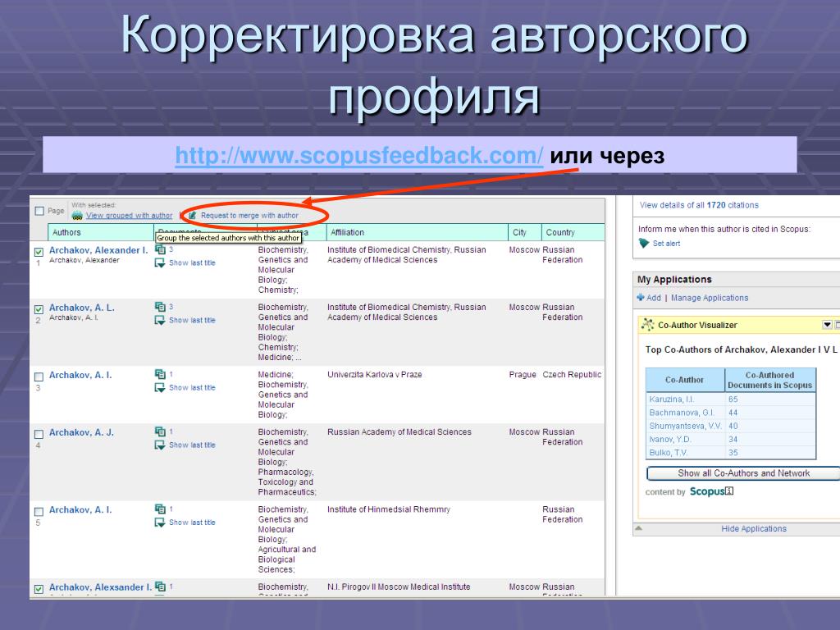This screenshot has width=840, height=630.
Task: Open co-author Bachmanova, G.I.
Action: 682,413
